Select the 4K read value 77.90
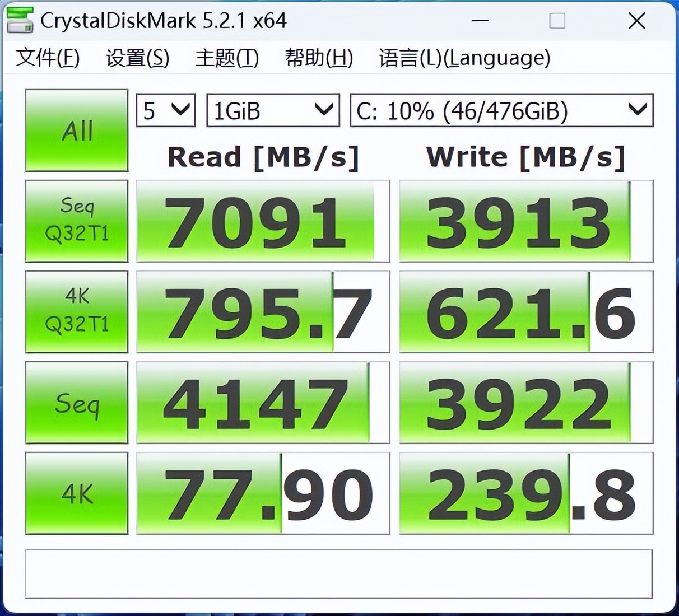 click(x=263, y=493)
